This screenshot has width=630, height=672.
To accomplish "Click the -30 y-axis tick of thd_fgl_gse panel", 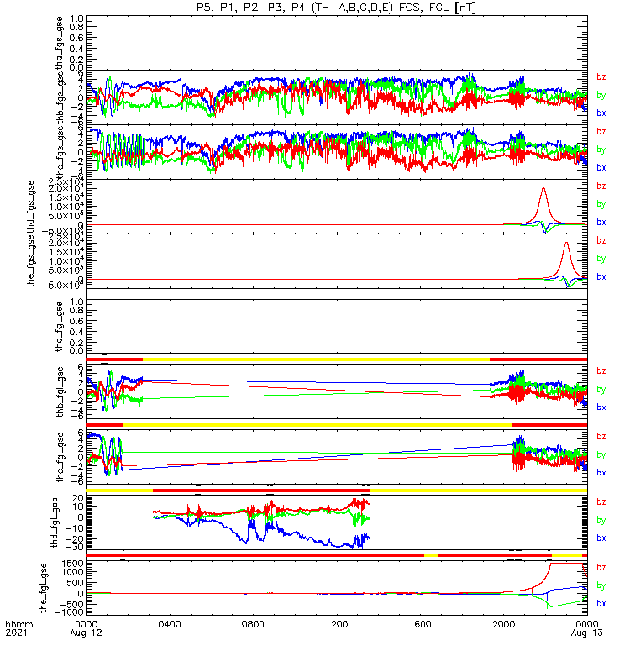I will 74,548.
